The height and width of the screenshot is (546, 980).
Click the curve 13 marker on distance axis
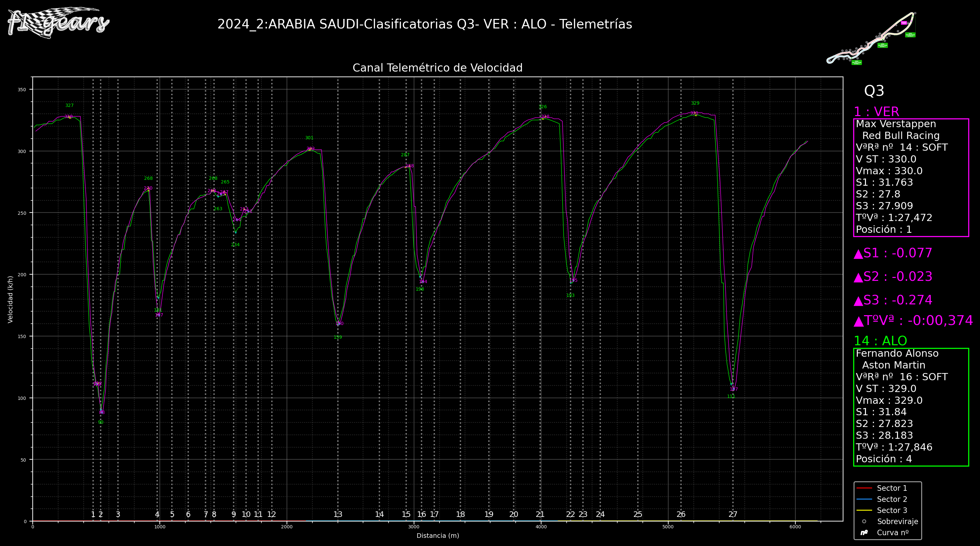[x=338, y=514]
